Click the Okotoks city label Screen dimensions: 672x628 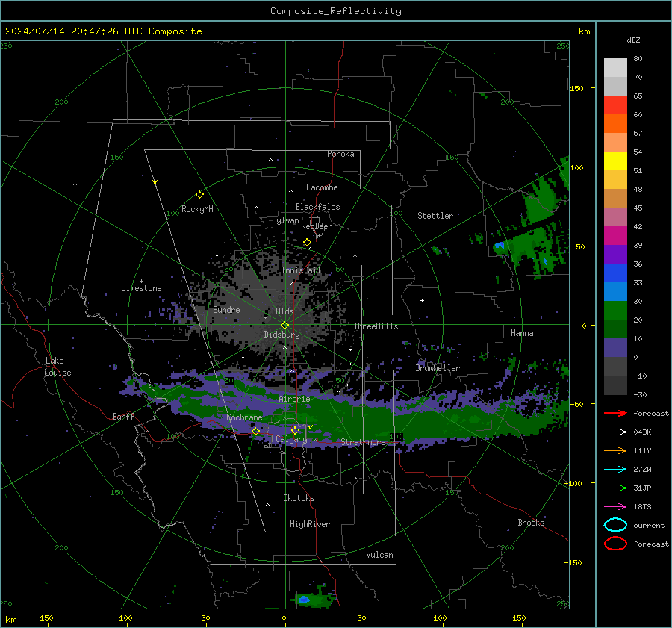click(299, 498)
